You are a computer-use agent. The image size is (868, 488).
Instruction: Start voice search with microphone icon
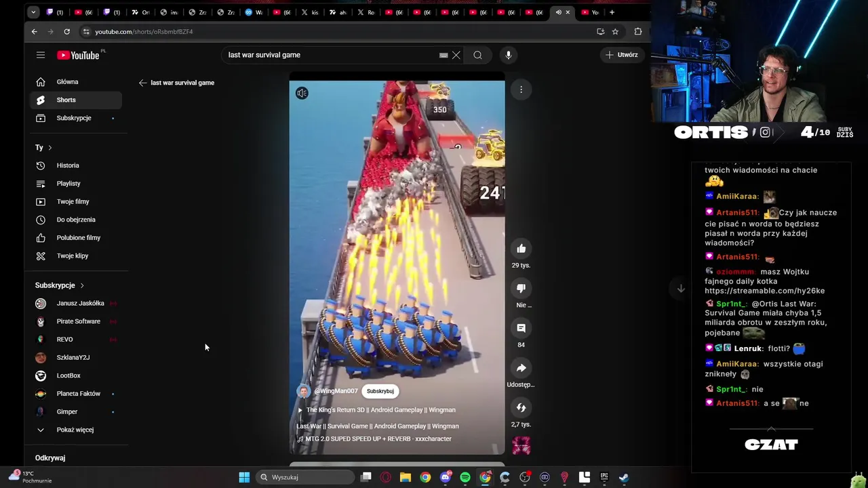(509, 55)
